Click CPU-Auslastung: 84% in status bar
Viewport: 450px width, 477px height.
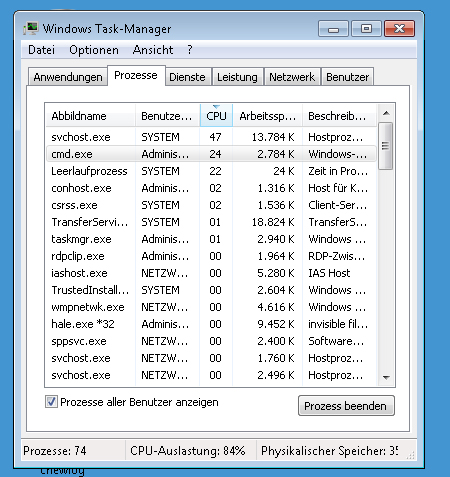pos(188,451)
